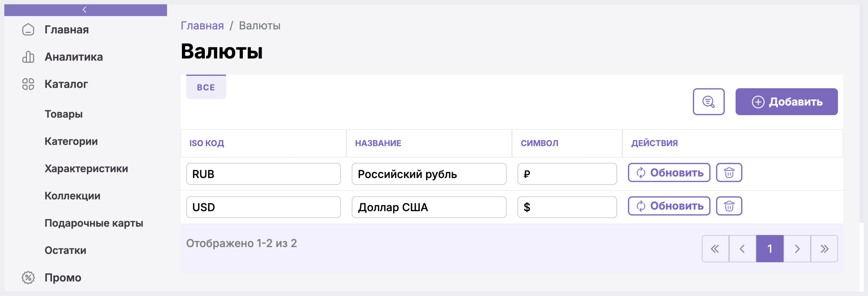This screenshot has width=868, height=296.
Task: Select the ВСЕ tab
Action: 206,87
